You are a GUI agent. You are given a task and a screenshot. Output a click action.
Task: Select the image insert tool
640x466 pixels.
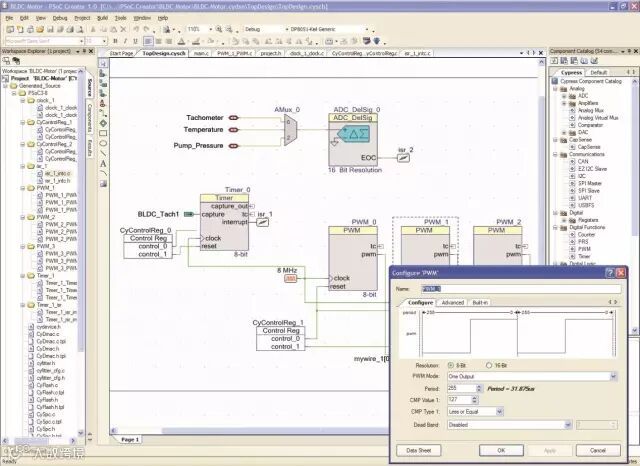[103, 184]
